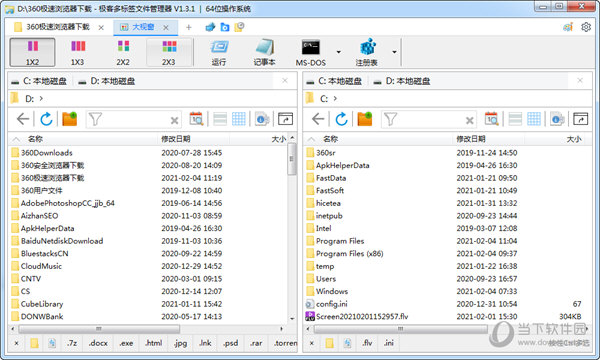The image size is (600, 360).
Task: Filter the left pane by .html extension
Action: [x=153, y=343]
